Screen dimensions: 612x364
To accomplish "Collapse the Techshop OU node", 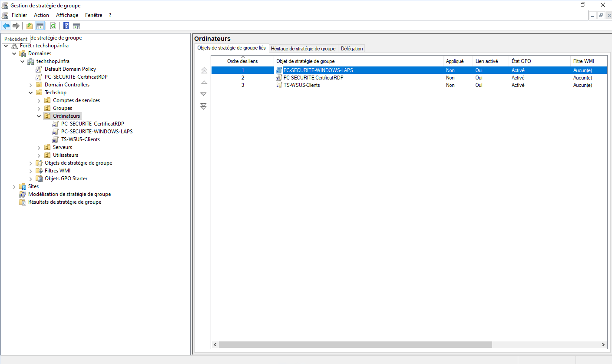I will tap(31, 93).
